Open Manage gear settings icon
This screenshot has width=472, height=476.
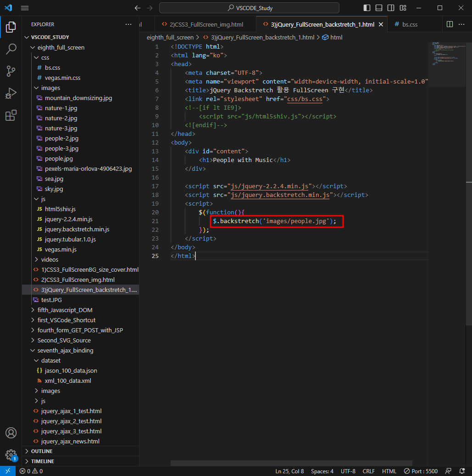point(11,455)
